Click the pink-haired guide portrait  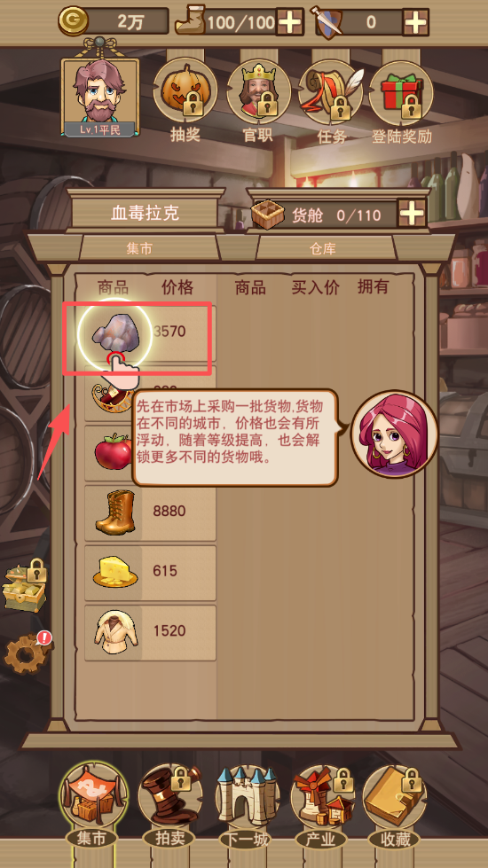pos(394,434)
